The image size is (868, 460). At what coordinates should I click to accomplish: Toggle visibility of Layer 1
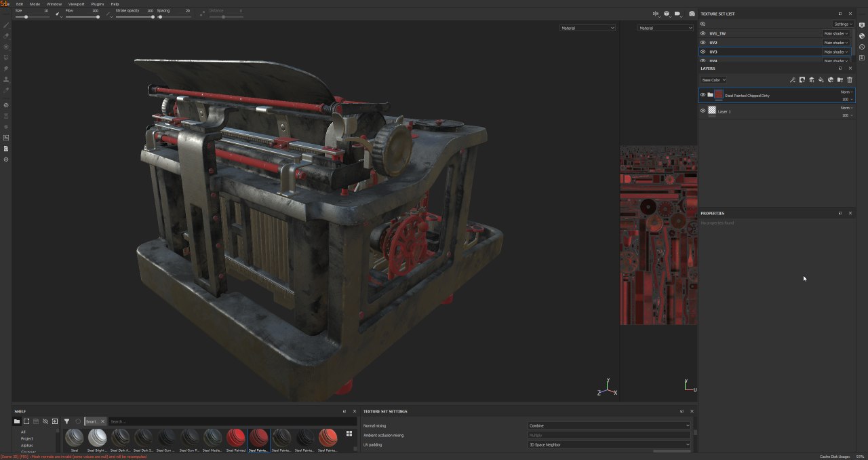coord(703,111)
